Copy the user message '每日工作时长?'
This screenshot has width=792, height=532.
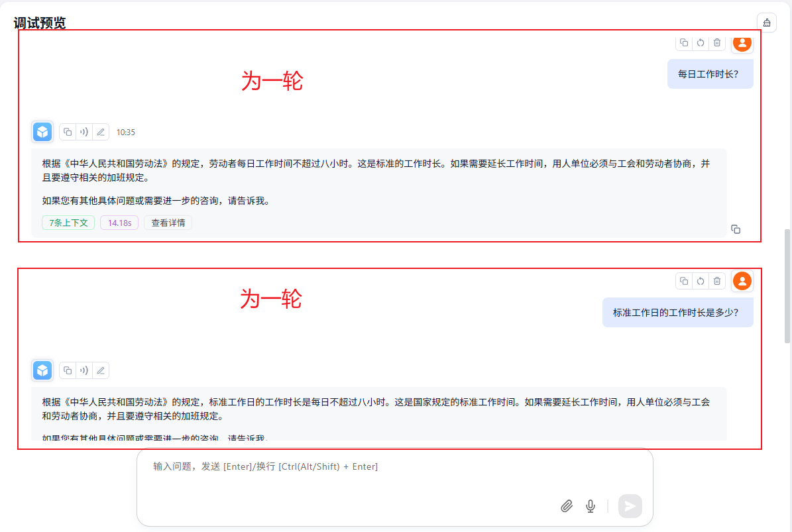[684, 43]
